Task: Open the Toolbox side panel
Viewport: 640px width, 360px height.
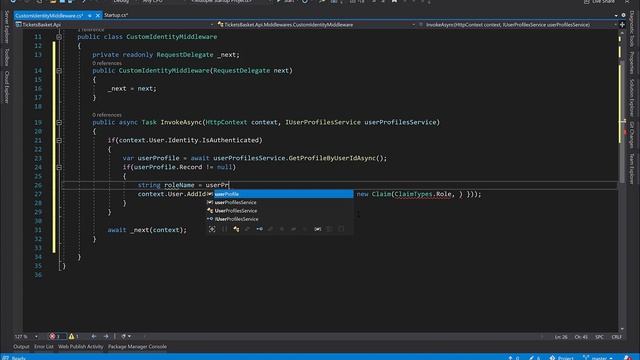Action: coord(7,57)
